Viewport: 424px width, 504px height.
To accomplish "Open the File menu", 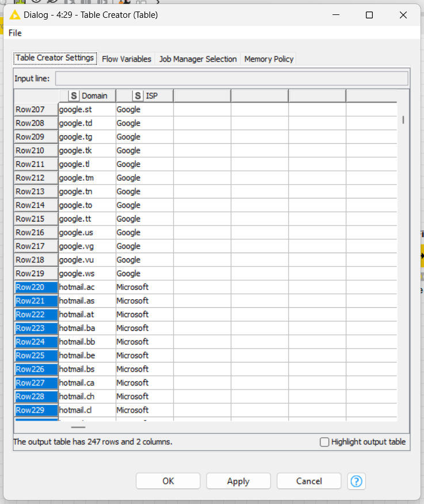I will (x=15, y=33).
